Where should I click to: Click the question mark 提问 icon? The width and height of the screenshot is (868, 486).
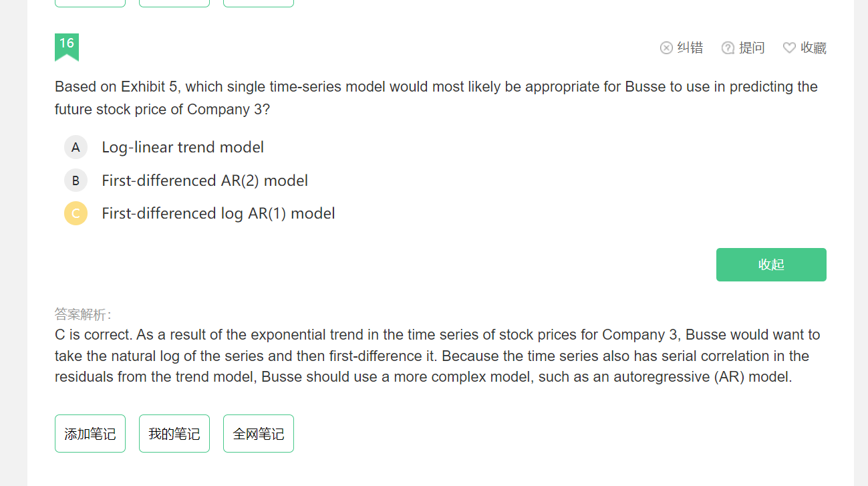coord(728,47)
